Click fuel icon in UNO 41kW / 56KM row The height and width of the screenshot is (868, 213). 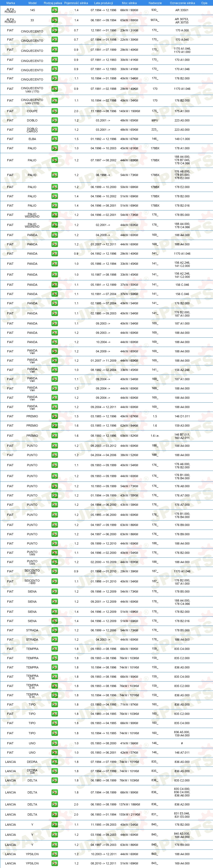click(x=54, y=743)
